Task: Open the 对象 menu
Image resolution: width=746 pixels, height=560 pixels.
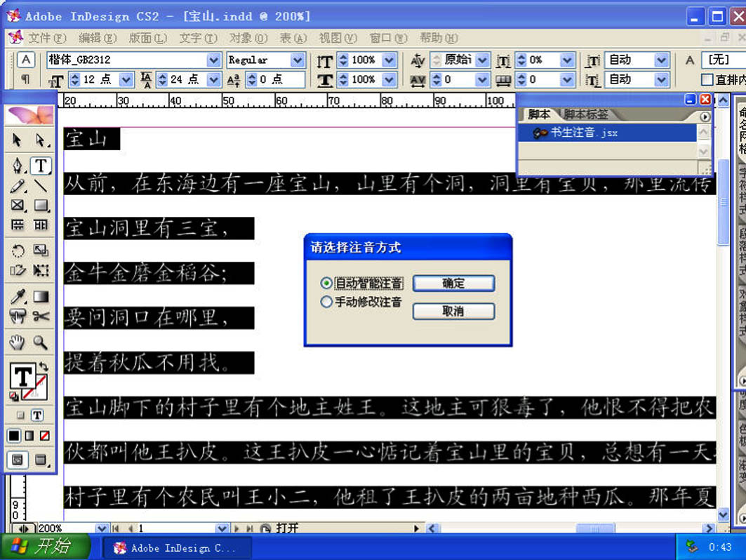Action: (248, 38)
